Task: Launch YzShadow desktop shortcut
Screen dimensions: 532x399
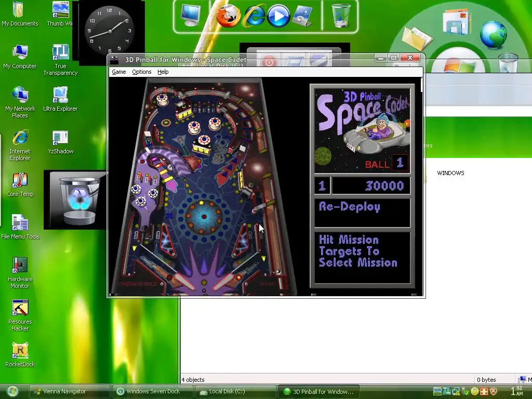Action: [x=60, y=142]
